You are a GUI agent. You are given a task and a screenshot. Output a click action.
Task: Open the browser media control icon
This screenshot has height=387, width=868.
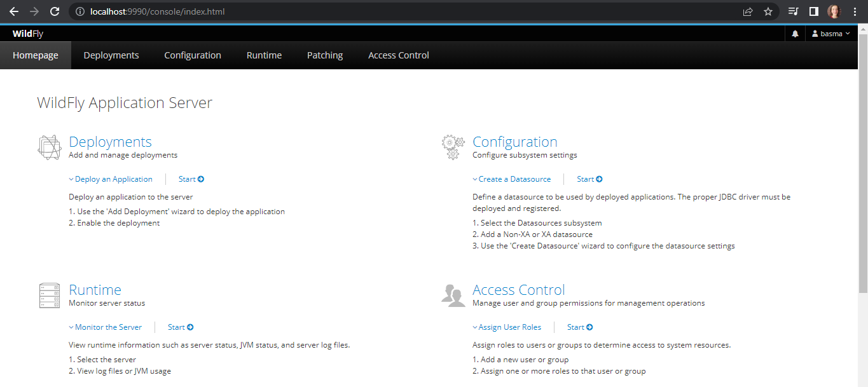793,11
